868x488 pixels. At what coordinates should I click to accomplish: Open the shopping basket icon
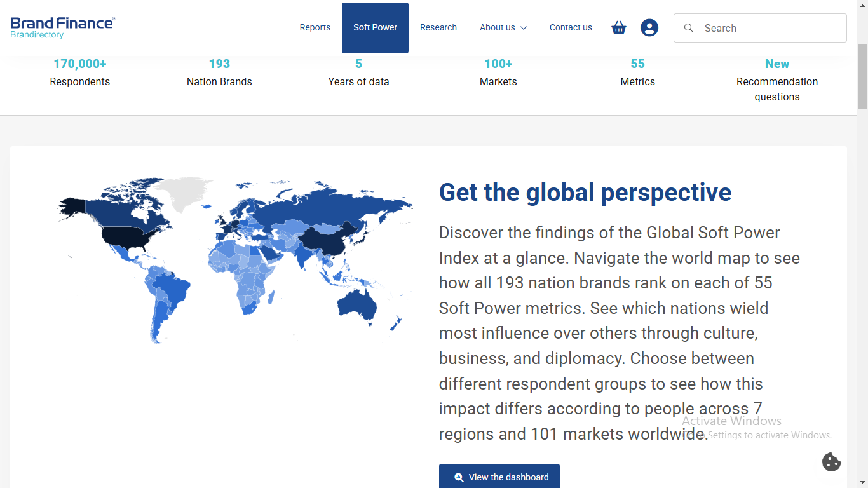pos(618,28)
